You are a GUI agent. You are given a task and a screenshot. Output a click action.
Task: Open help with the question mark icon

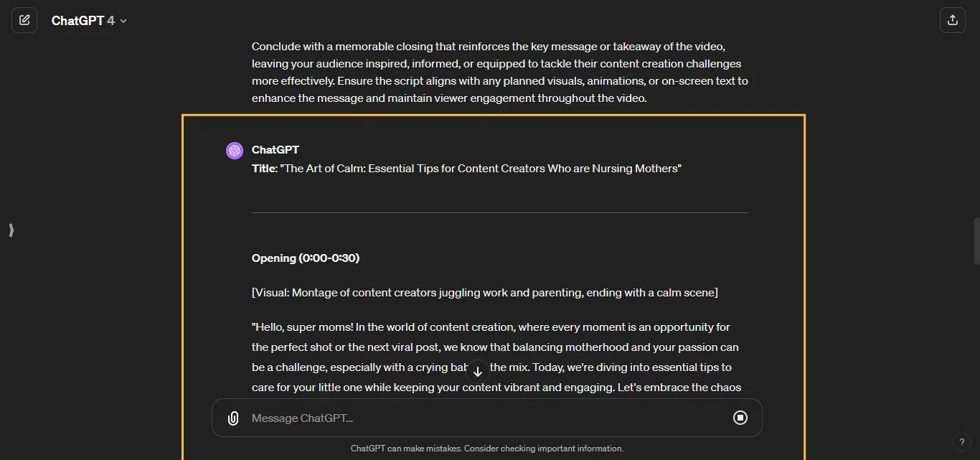click(x=962, y=442)
